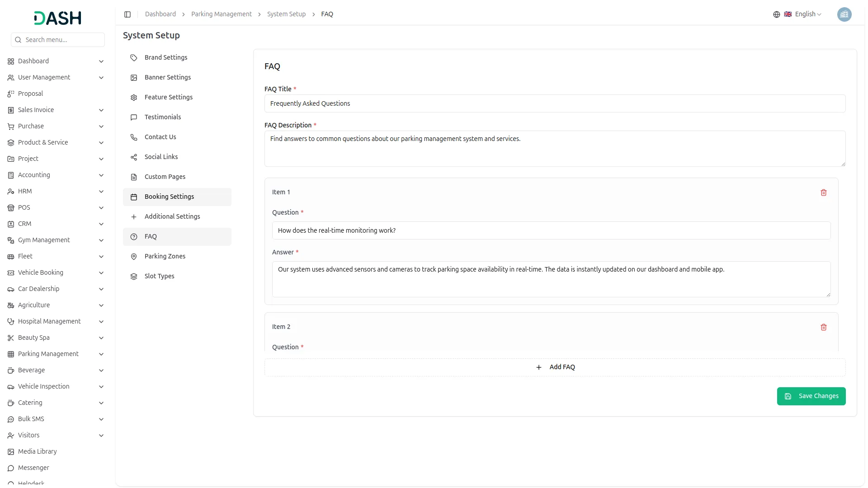Open Testimonials in setup menu
Viewport: 868px width, 488px height.
[162, 117]
